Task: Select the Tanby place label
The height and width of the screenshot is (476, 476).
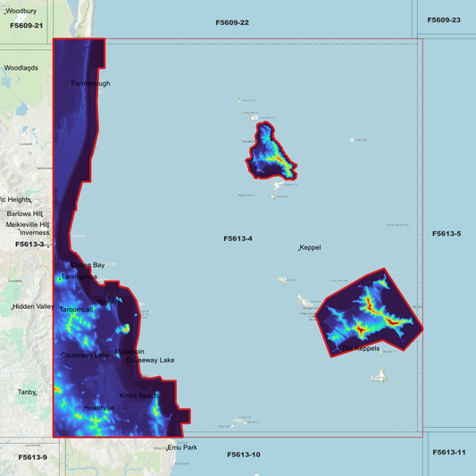Action: point(27,392)
